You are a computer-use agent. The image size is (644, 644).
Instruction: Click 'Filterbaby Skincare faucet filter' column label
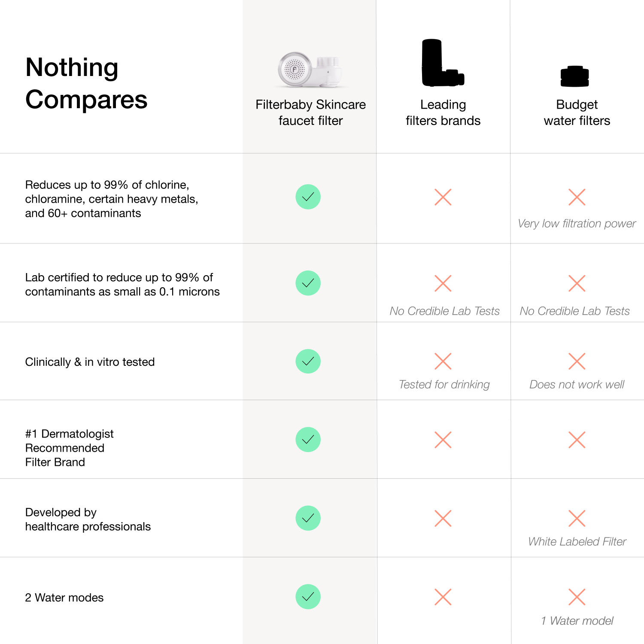[310, 112]
